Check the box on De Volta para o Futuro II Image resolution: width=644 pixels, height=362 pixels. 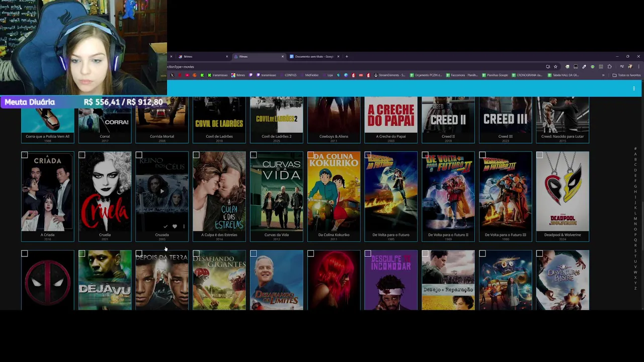coord(425,155)
